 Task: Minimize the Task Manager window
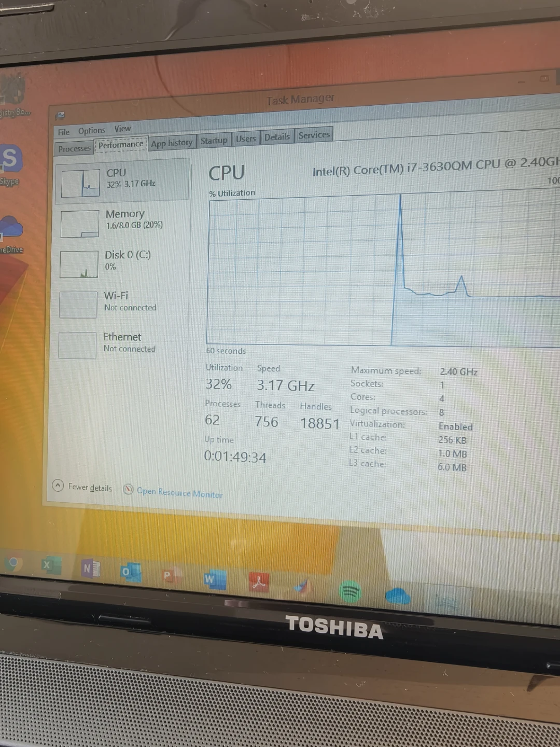pyautogui.click(x=521, y=81)
